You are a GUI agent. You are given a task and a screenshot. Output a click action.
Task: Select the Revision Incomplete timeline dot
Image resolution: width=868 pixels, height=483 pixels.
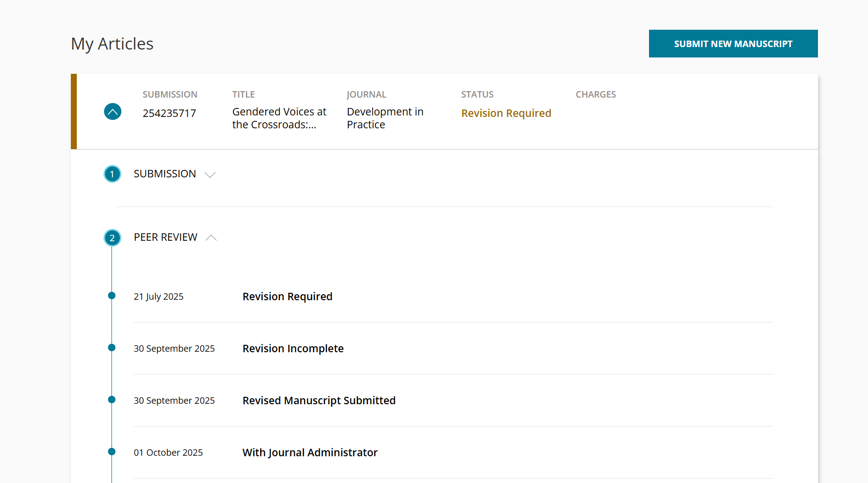112,348
